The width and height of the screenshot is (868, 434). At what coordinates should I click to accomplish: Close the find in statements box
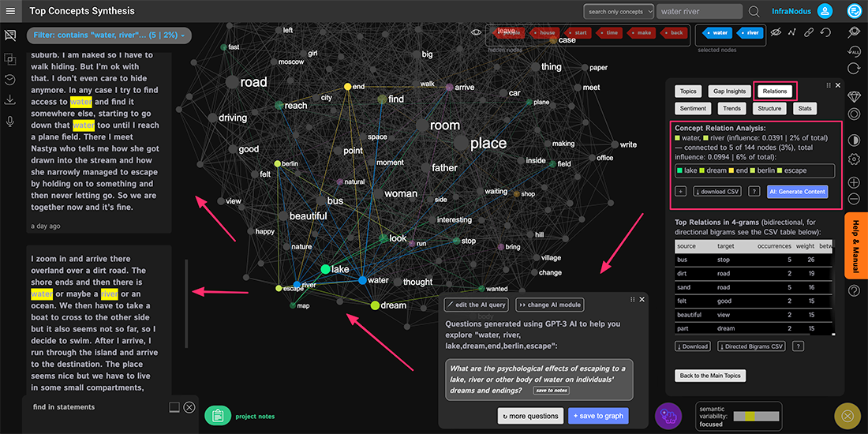point(189,407)
